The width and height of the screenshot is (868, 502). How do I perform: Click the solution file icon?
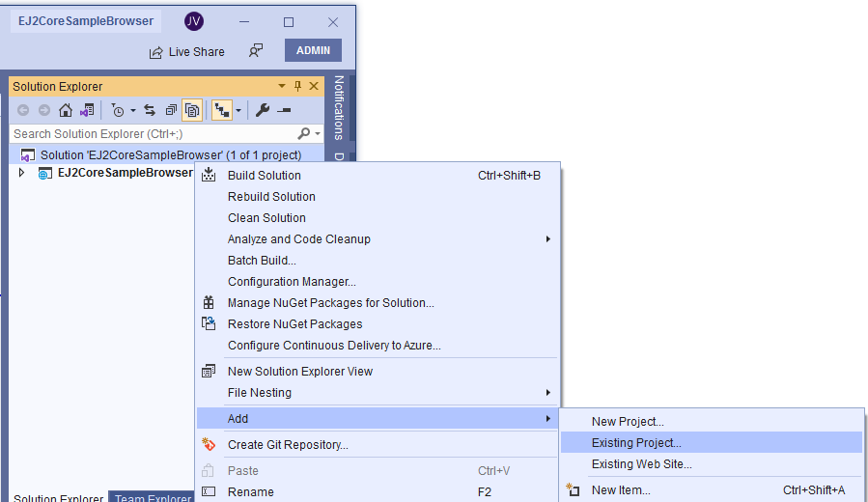tap(28, 155)
